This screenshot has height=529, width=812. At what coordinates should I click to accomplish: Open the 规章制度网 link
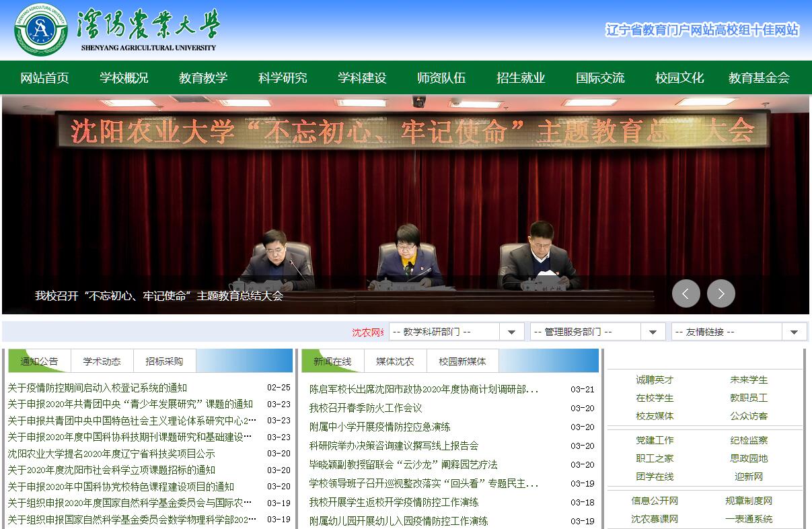(x=749, y=501)
